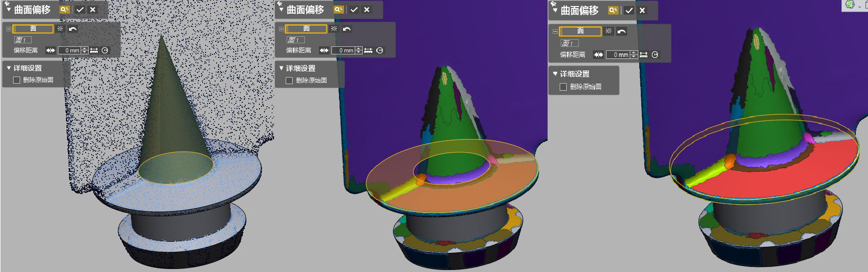Pin the right 曲面偏移 dialog
The height and width of the screenshot is (272, 868).
coord(554,4)
